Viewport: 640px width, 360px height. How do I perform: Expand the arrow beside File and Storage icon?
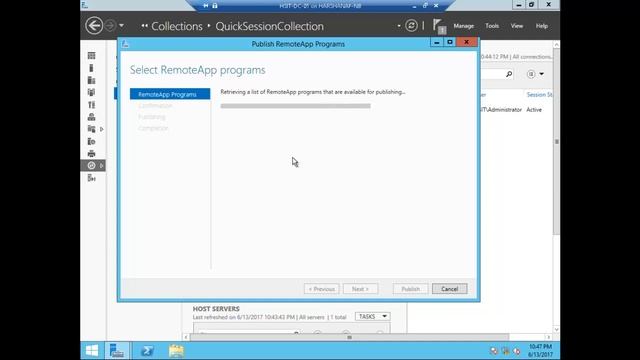[x=102, y=129]
